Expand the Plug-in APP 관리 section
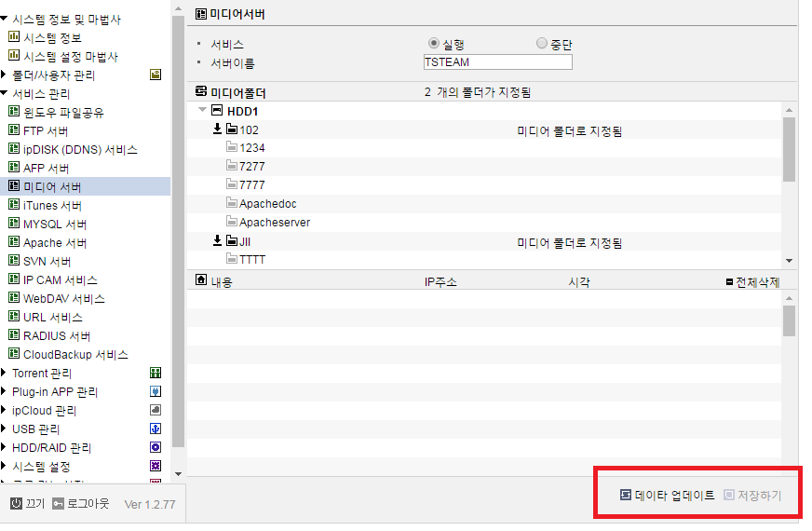812x531 pixels. [4, 391]
